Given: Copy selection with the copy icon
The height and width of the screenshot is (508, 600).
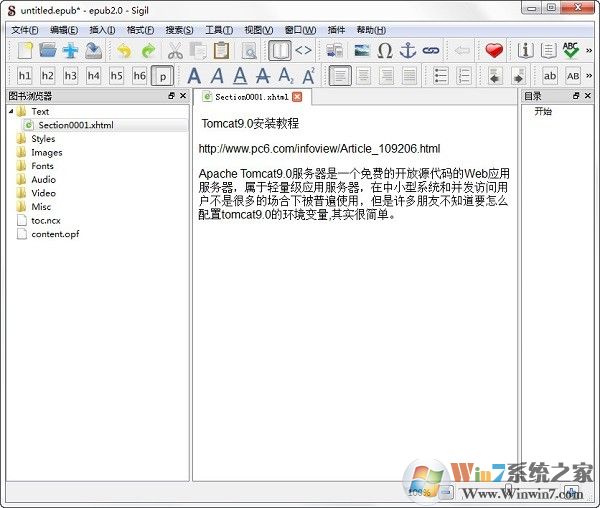Looking at the screenshot, I should 198,50.
